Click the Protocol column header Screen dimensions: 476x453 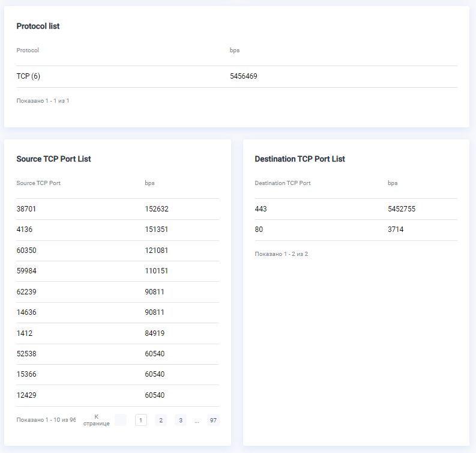pyautogui.click(x=28, y=50)
